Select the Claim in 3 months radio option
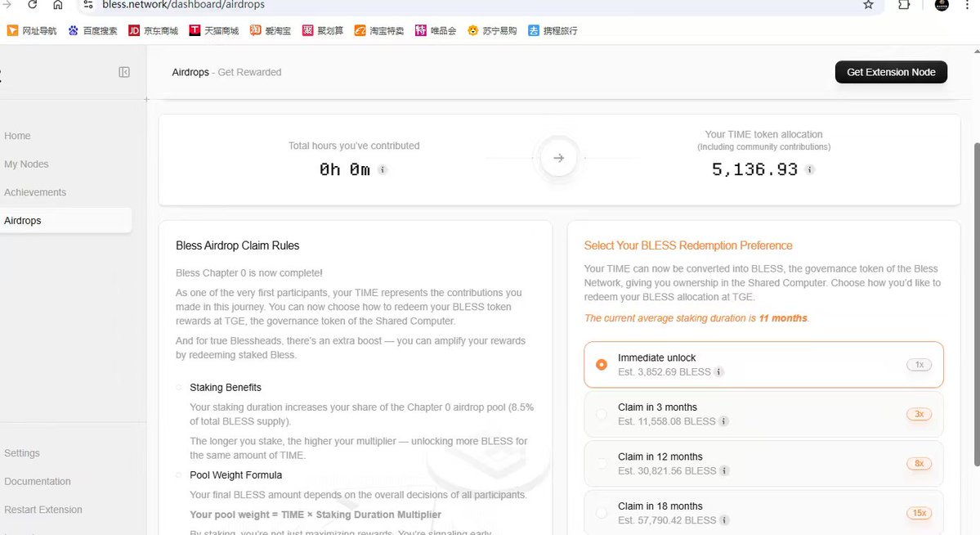This screenshot has height=535, width=980. pyautogui.click(x=602, y=414)
